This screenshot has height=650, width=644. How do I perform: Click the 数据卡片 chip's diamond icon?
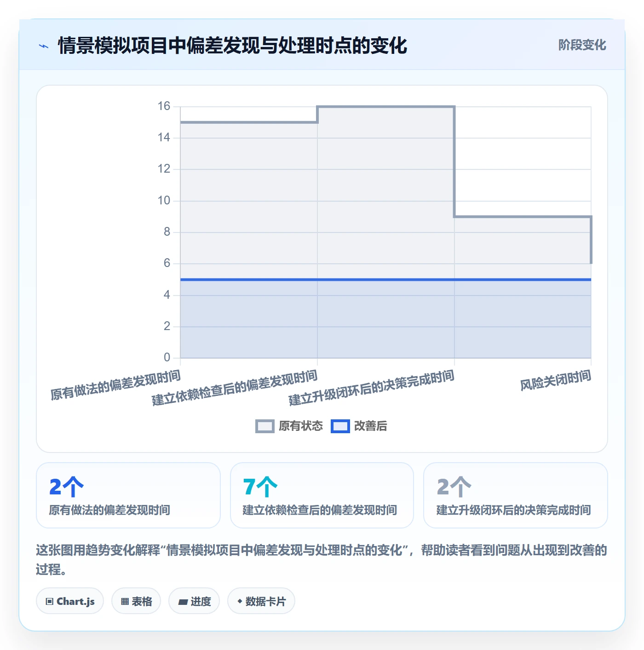tap(240, 601)
